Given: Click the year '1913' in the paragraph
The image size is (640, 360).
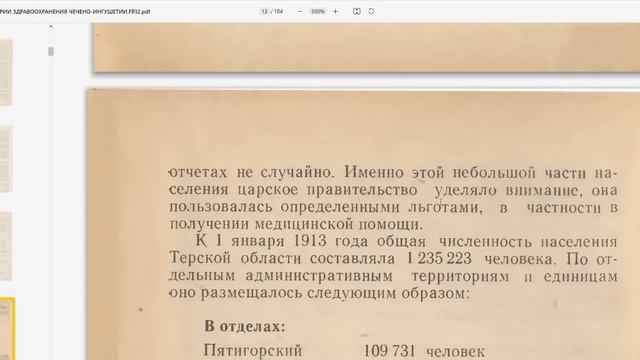Looking at the screenshot, I should point(310,240).
